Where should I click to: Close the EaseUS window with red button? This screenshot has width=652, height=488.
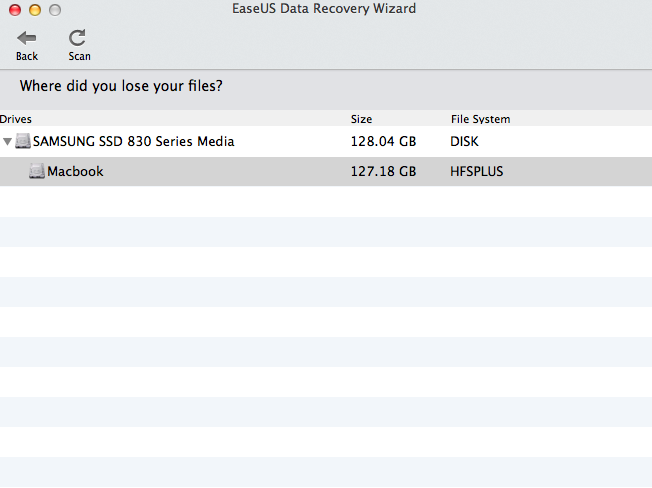[x=15, y=10]
